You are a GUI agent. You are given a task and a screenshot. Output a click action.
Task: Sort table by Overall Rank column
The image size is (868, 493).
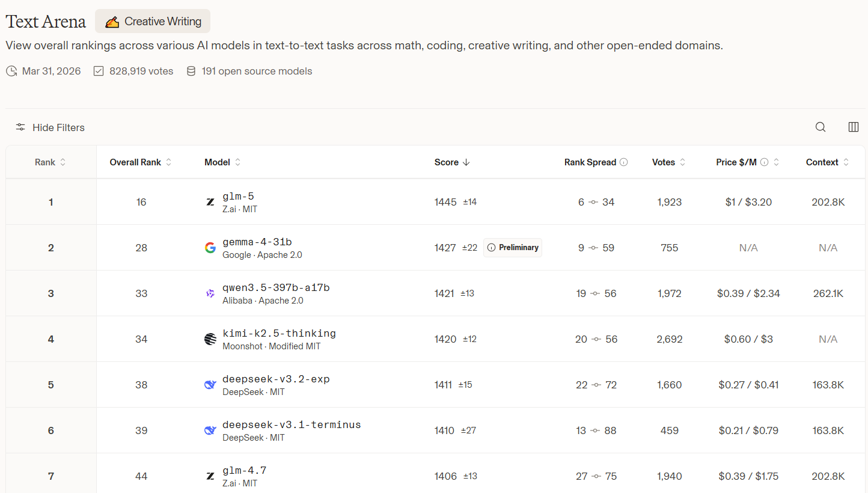(x=141, y=162)
